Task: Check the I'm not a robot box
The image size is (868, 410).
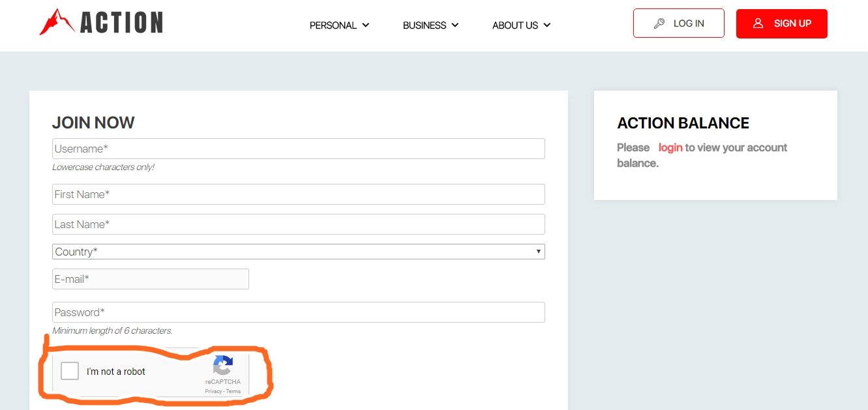Action: pos(70,371)
